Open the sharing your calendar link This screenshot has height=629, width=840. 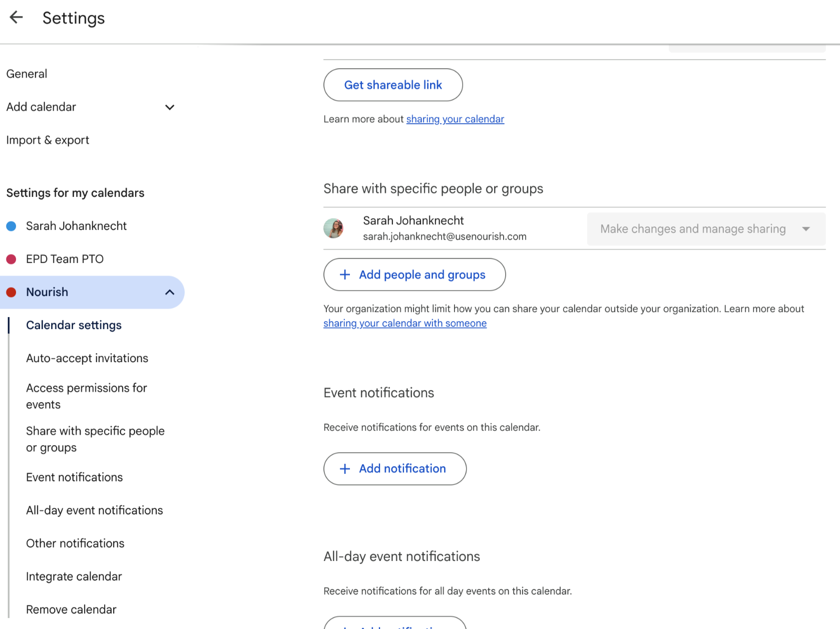pyautogui.click(x=455, y=119)
